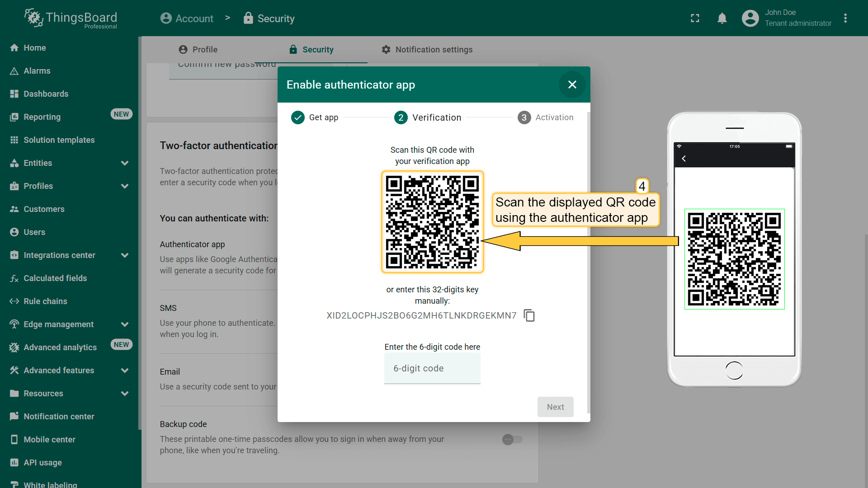Switch to the Profile tab
The image size is (868, 488).
[198, 50]
